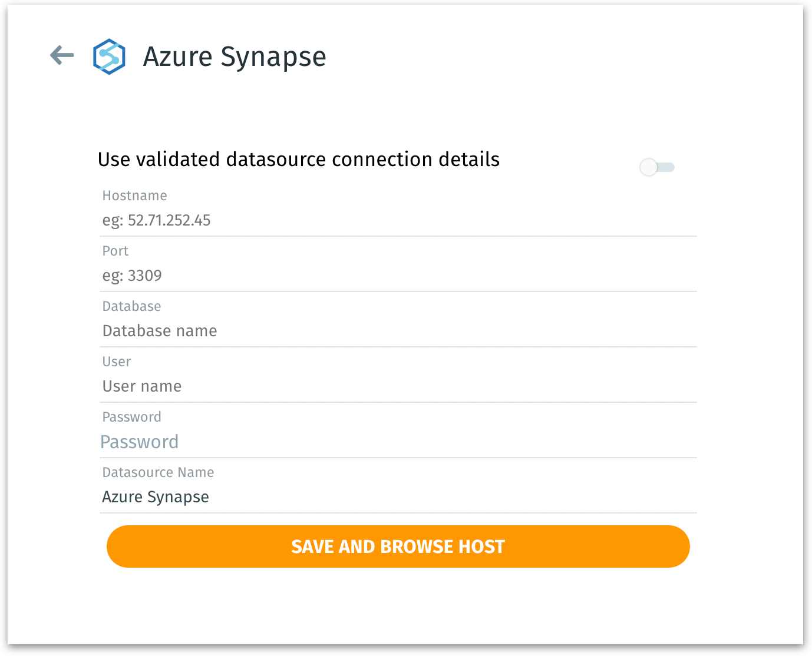812x656 pixels.
Task: Go back using the left arrow
Action: [62, 56]
